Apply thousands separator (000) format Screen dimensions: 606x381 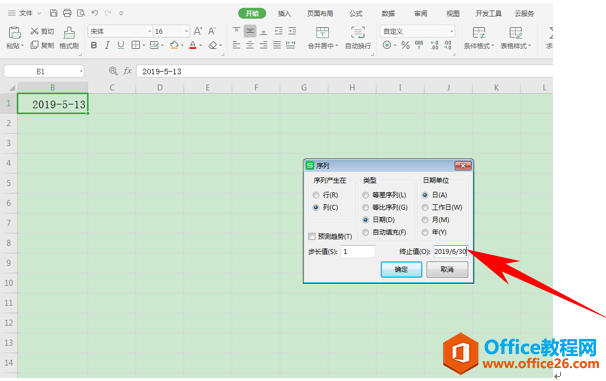(419, 45)
